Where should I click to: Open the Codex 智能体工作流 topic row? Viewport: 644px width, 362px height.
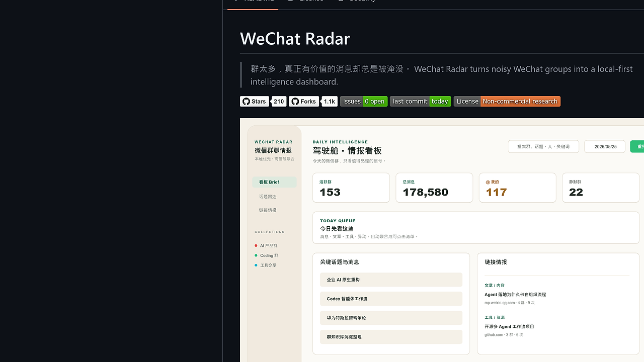point(391,299)
